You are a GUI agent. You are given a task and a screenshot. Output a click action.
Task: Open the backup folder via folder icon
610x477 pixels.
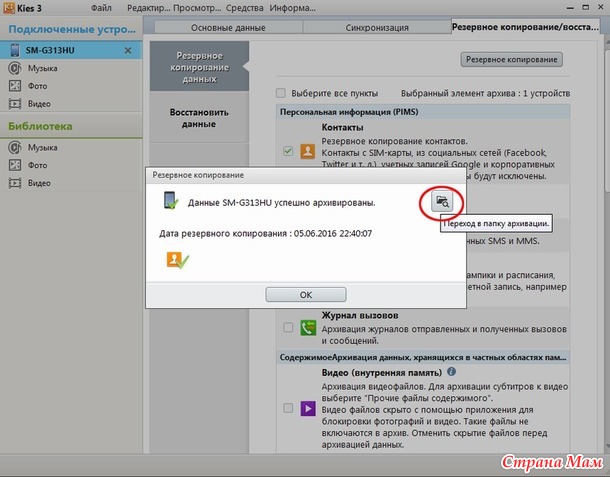coord(442,202)
